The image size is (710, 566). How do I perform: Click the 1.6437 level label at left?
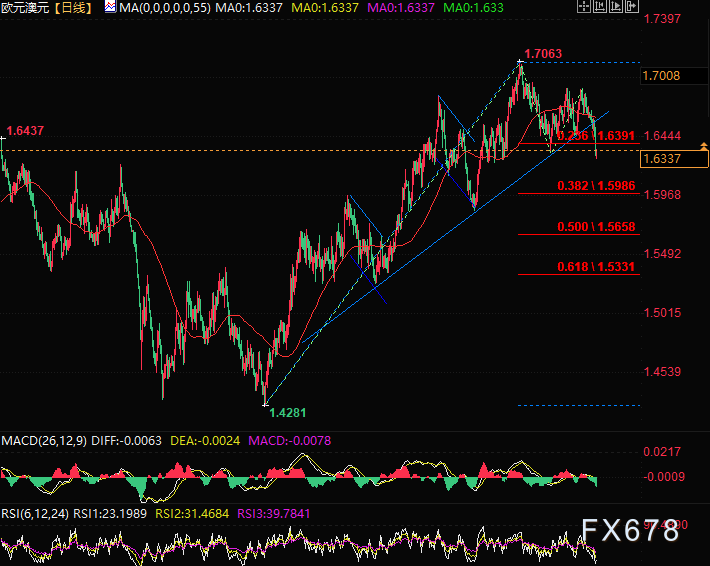pos(25,131)
